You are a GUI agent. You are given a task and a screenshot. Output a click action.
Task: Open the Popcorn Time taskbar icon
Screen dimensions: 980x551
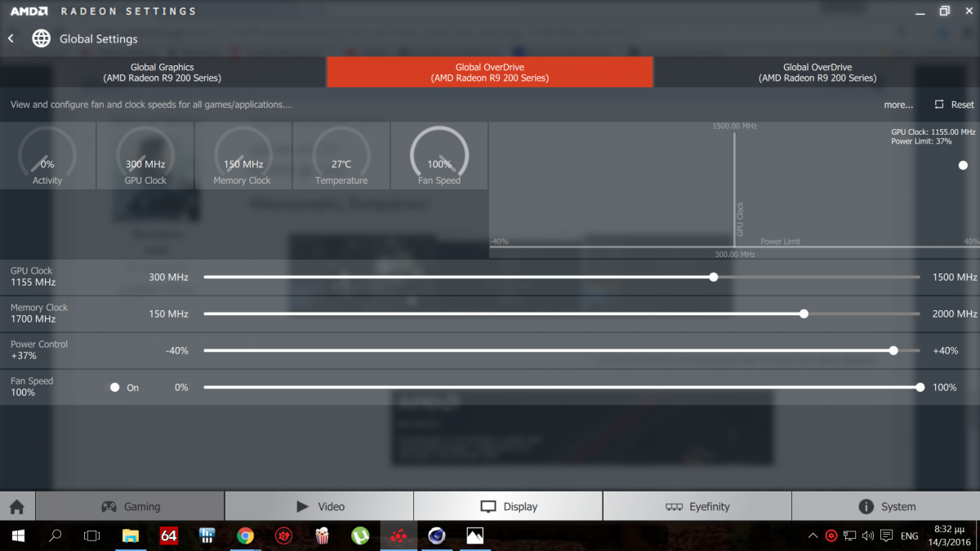[322, 536]
